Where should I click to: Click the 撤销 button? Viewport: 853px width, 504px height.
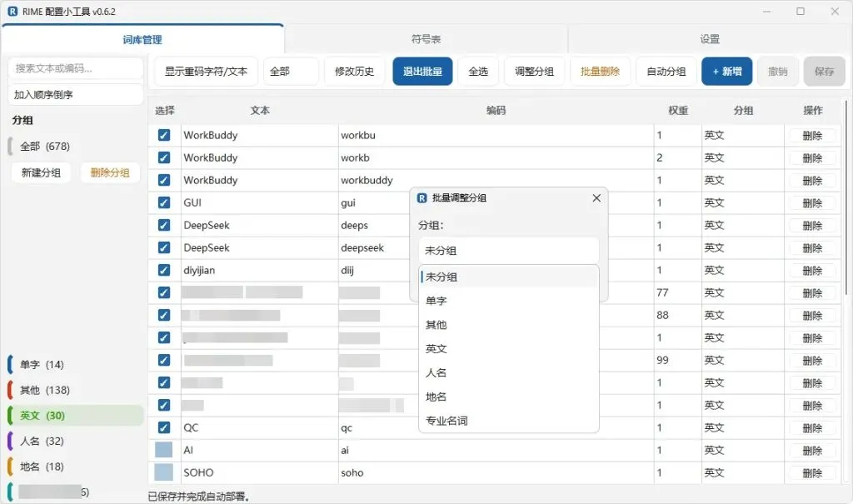pos(778,72)
